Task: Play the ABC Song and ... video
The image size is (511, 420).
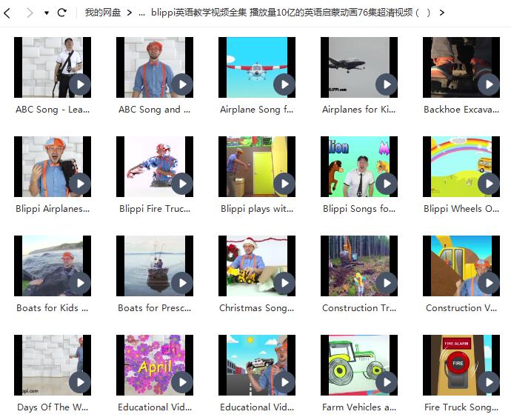Action: click(x=182, y=84)
